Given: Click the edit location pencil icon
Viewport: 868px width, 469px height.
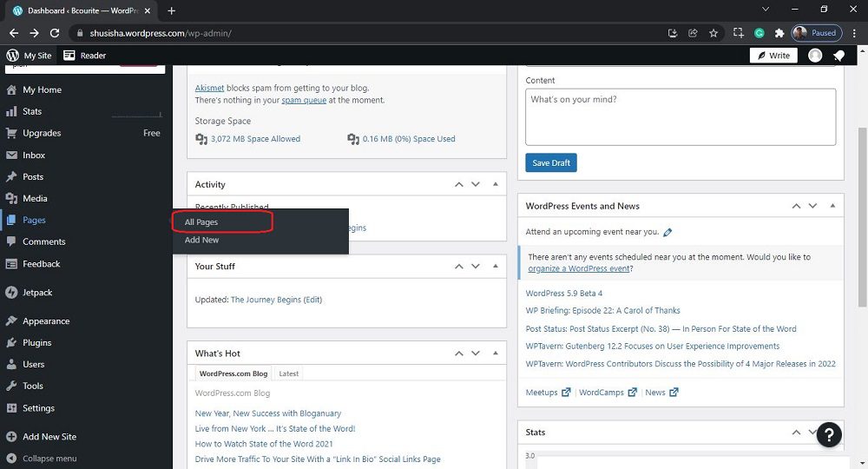Looking at the screenshot, I should coord(667,233).
